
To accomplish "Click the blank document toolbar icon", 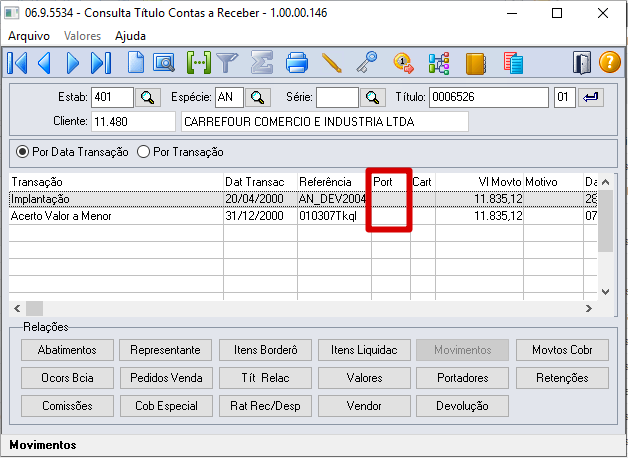I will 136,63.
